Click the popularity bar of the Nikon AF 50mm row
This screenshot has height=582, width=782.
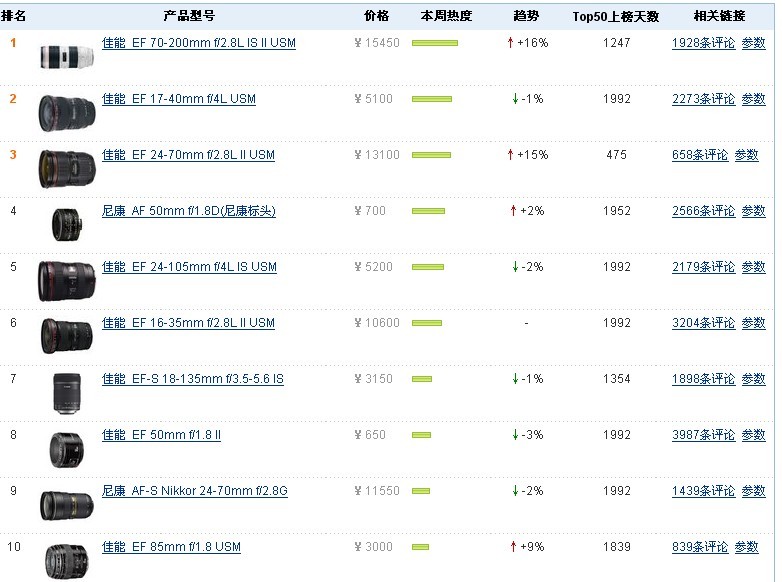pyautogui.click(x=428, y=211)
